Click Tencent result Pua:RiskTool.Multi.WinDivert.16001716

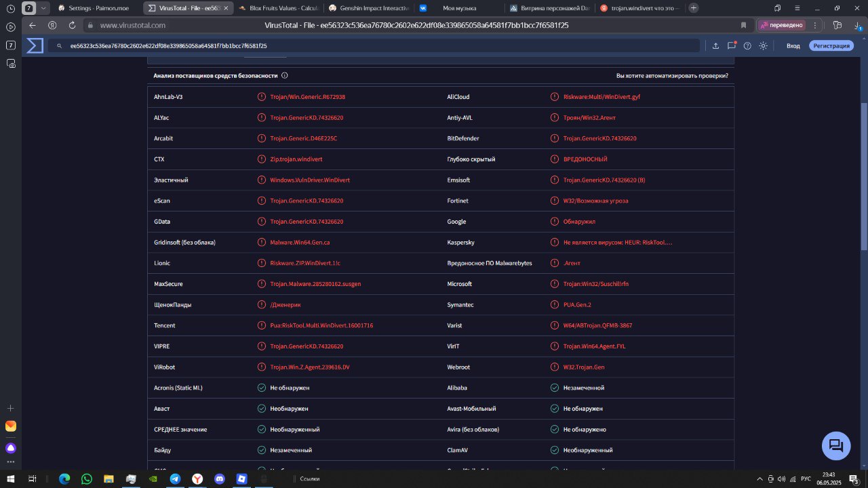pyautogui.click(x=321, y=325)
